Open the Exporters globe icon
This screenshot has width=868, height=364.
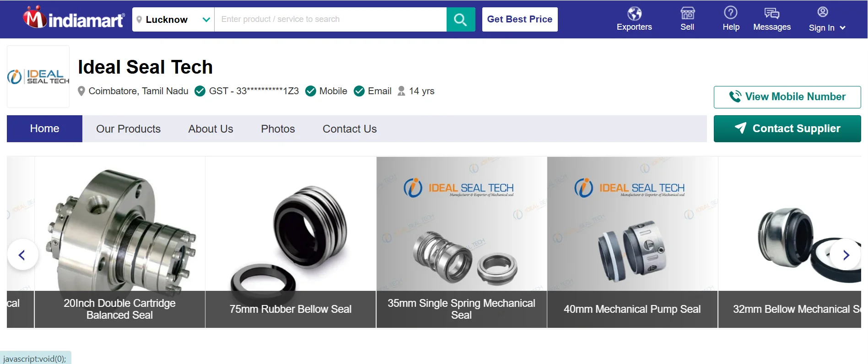pyautogui.click(x=634, y=13)
